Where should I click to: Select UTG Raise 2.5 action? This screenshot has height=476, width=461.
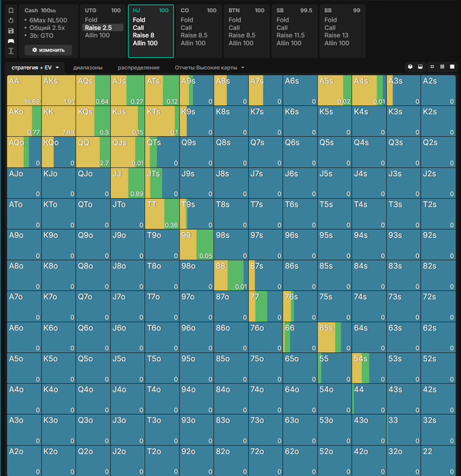coord(103,28)
